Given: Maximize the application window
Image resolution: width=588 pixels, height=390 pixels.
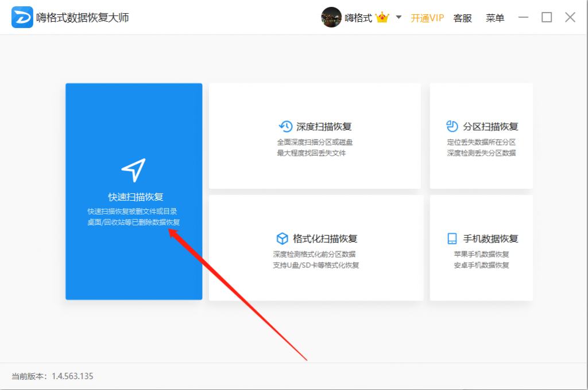Looking at the screenshot, I should click(547, 17).
